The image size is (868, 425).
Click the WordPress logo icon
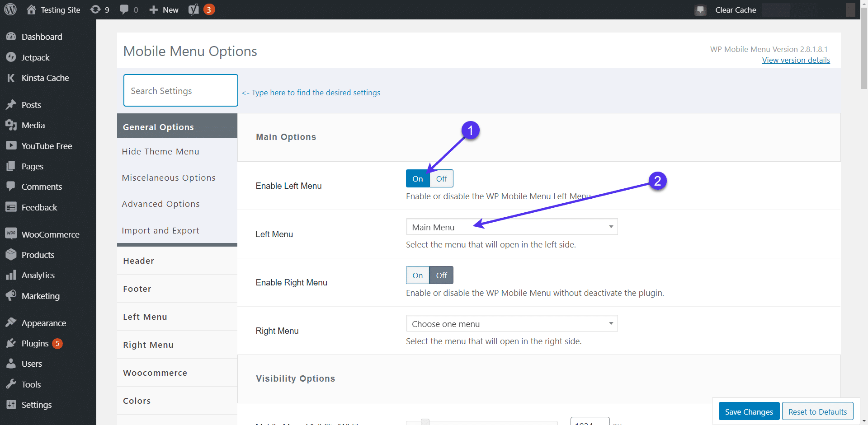tap(10, 9)
